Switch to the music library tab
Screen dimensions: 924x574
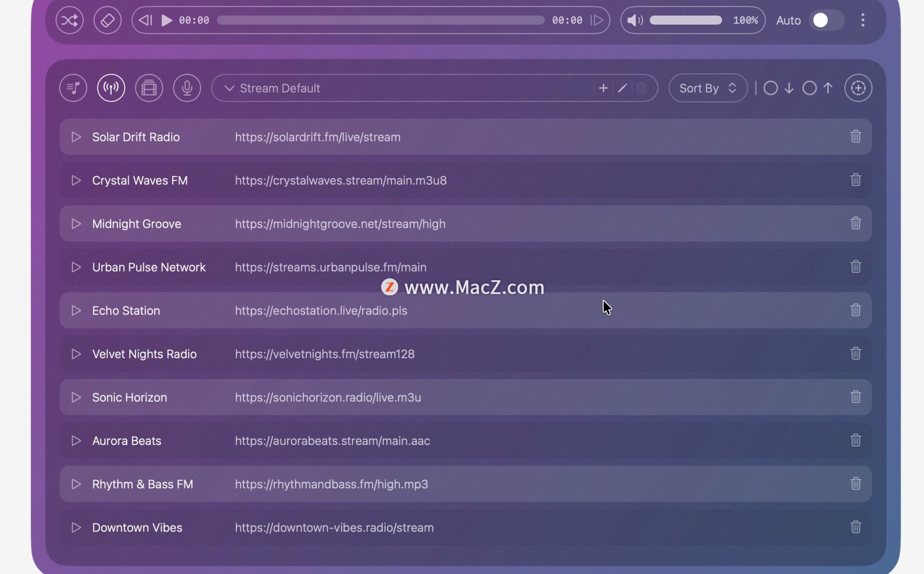pos(73,88)
